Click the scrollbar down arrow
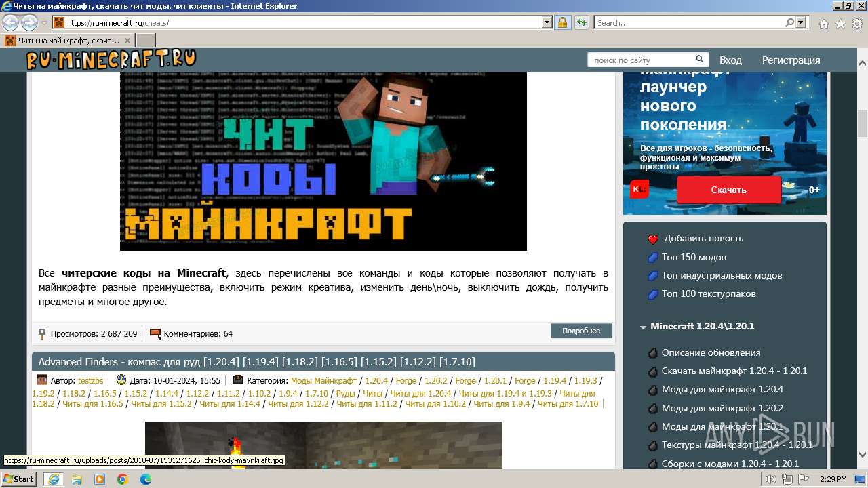 pyautogui.click(x=863, y=455)
